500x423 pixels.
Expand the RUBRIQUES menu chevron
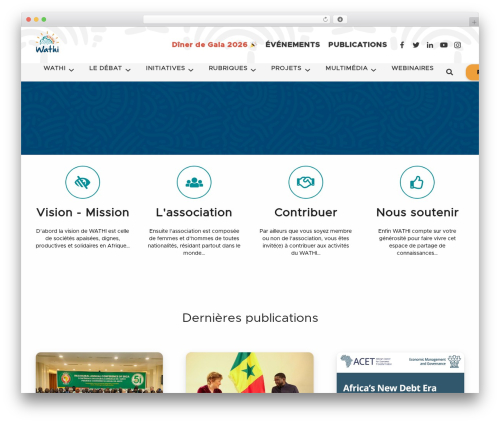tap(253, 70)
